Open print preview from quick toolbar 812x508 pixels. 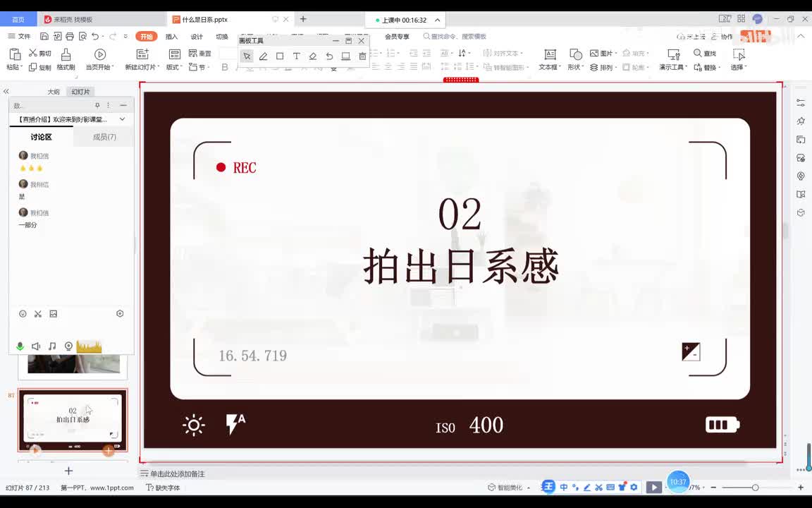pos(82,36)
